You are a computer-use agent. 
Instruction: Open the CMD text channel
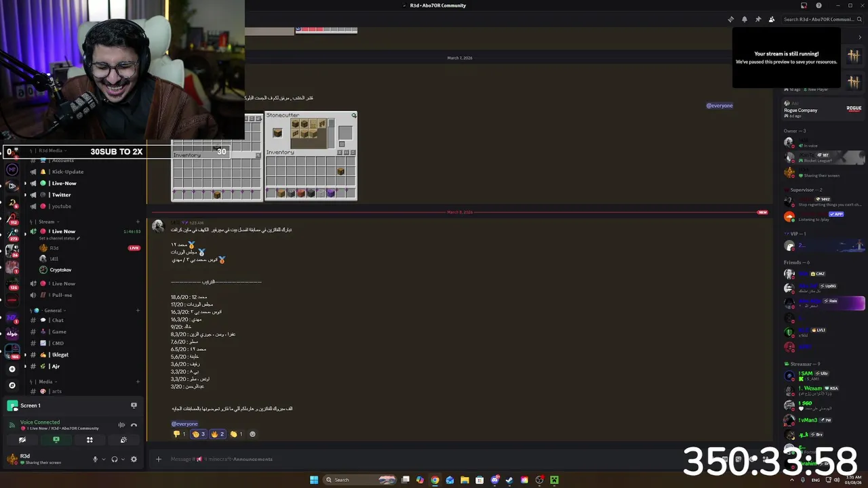click(x=85, y=343)
